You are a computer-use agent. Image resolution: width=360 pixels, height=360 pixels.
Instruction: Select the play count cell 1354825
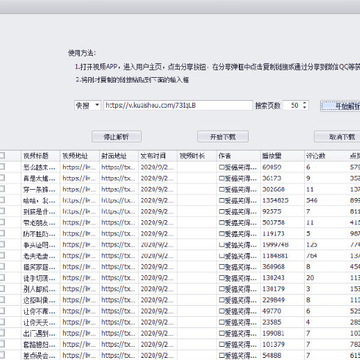[282, 200]
